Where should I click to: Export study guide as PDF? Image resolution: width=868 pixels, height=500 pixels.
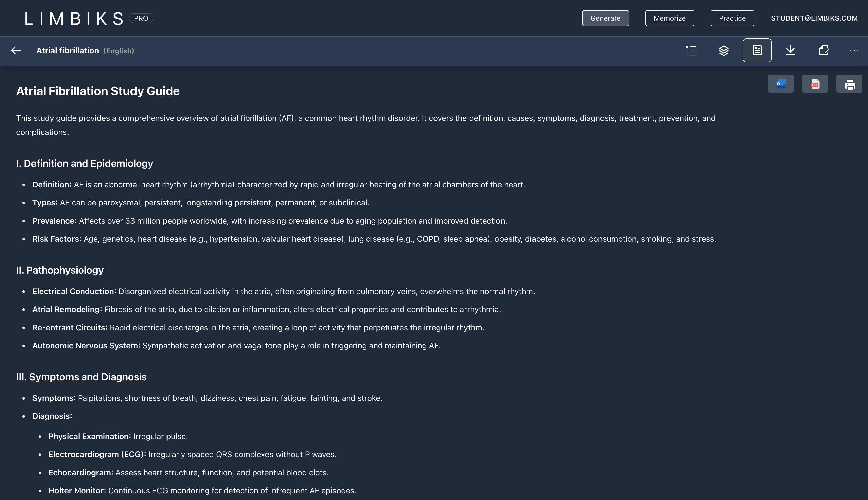pyautogui.click(x=815, y=84)
